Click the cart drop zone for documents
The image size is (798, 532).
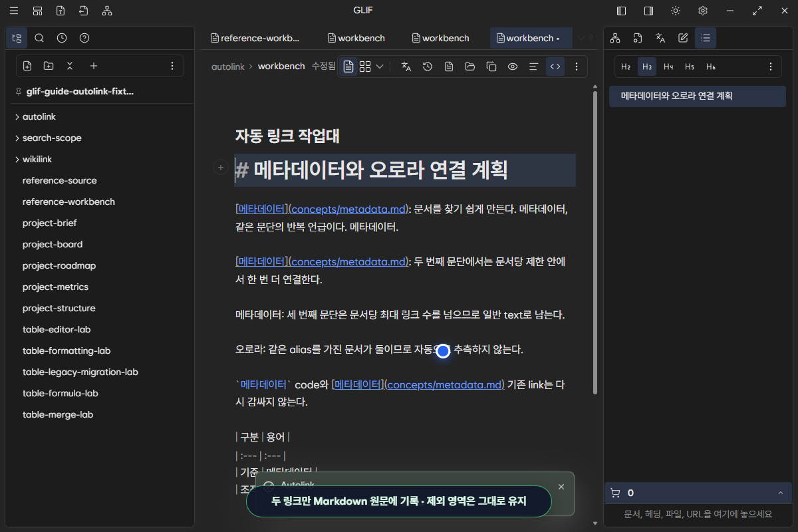[x=698, y=514]
